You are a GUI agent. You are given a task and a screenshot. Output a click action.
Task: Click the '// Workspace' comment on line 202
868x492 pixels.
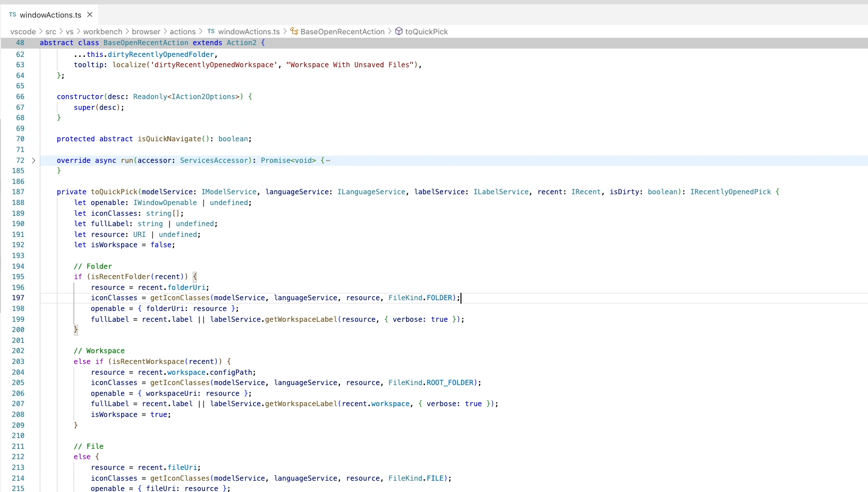coord(99,351)
